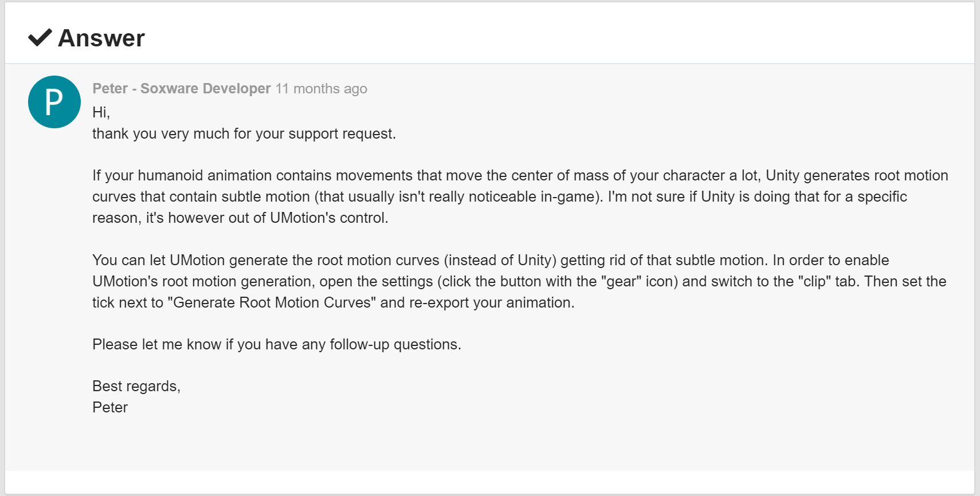The height and width of the screenshot is (496, 980).
Task: Click the white footer strip below the answer
Action: click(489, 482)
